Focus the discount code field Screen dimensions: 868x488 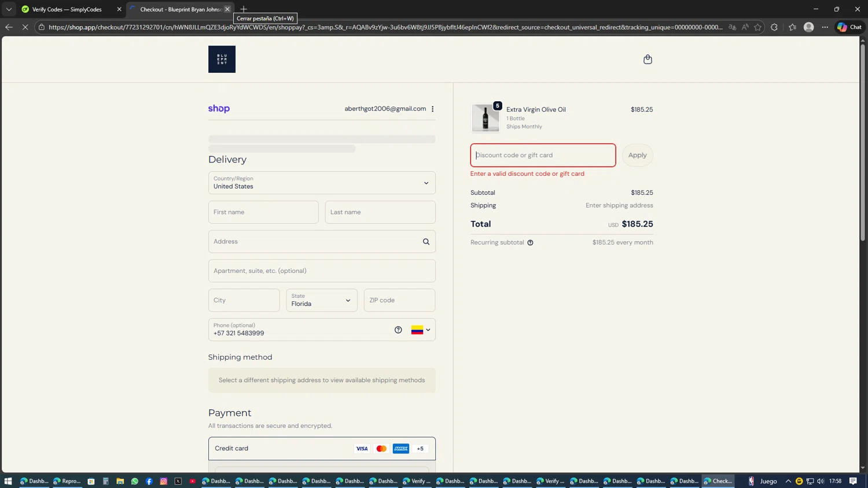coord(543,155)
